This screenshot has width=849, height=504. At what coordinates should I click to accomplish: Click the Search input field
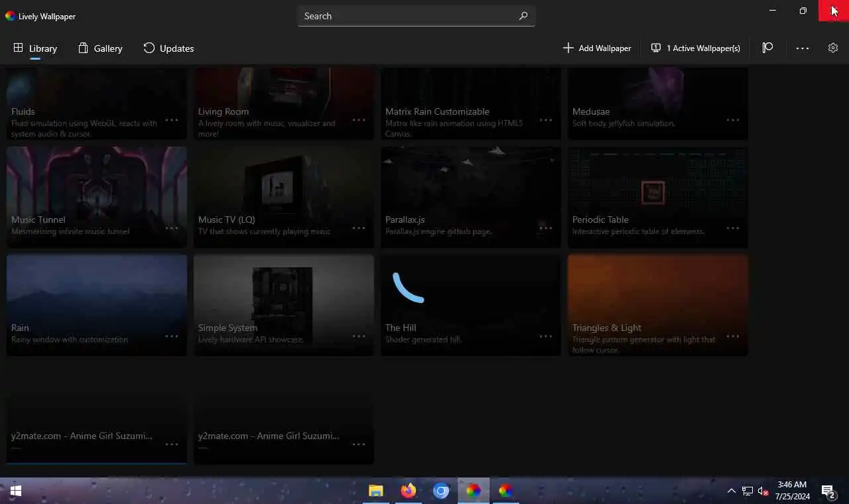coord(417,16)
